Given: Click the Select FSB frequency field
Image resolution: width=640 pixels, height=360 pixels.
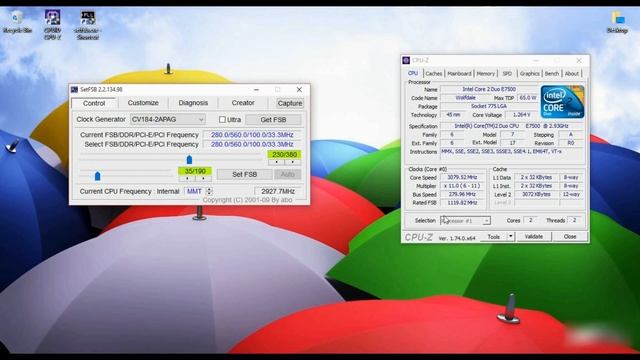Looking at the screenshot, I should [x=252, y=144].
